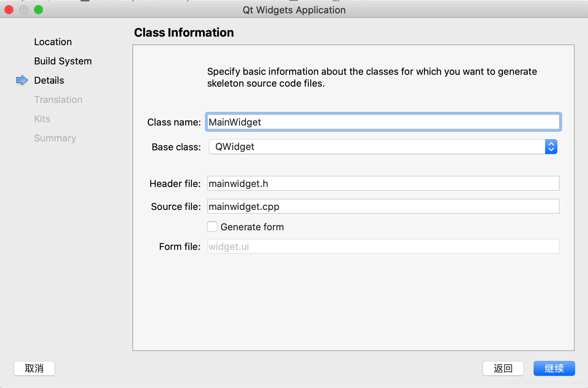Close the dialog with the red button
This screenshot has height=388, width=588.
tap(9, 10)
